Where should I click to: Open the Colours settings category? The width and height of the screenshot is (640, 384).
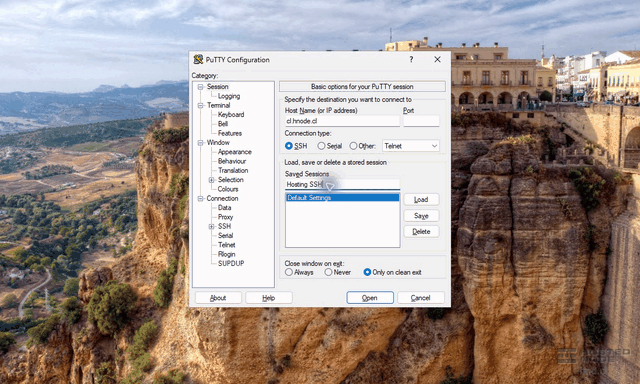click(228, 189)
